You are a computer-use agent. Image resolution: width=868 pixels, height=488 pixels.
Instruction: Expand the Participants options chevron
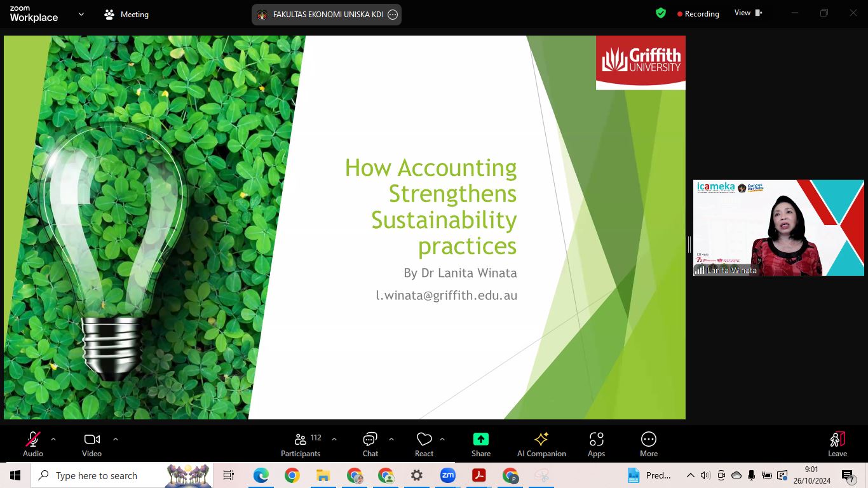tap(334, 439)
